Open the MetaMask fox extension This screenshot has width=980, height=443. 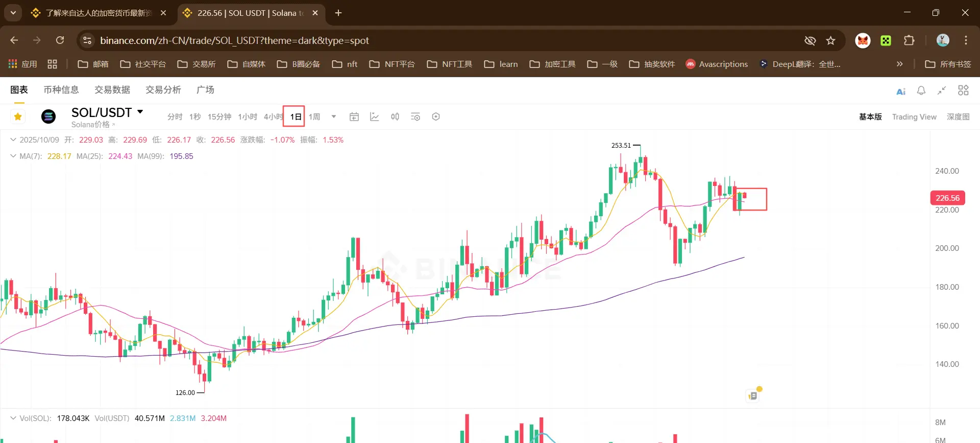pos(863,40)
